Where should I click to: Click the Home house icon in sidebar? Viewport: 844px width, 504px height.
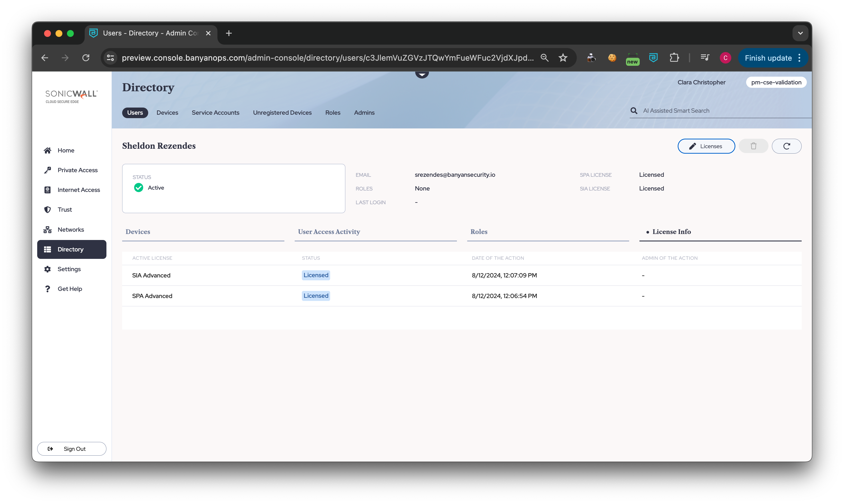pos(47,150)
